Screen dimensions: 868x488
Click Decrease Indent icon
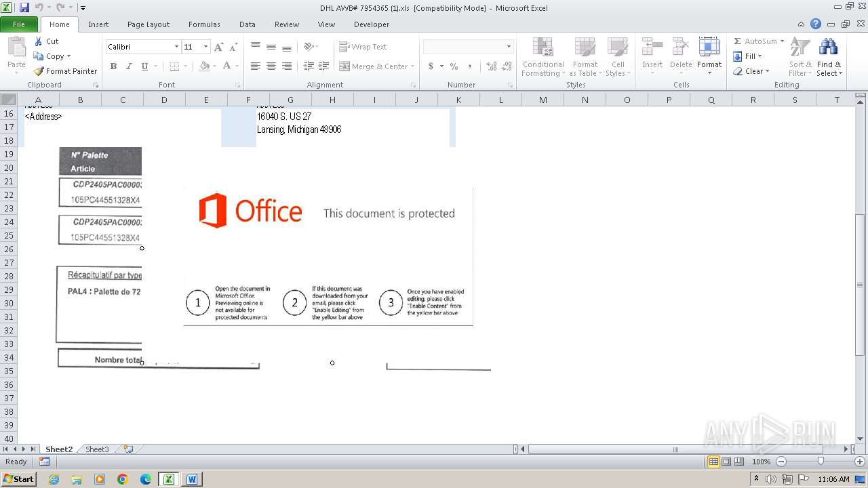[309, 66]
